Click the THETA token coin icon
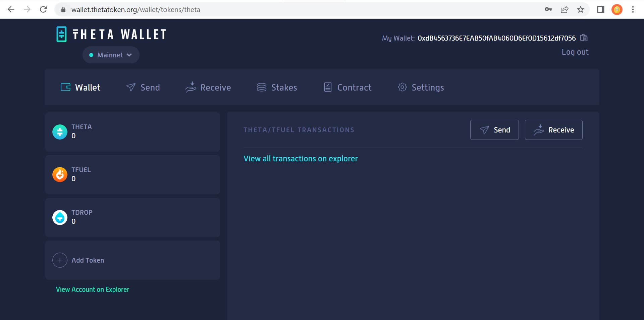This screenshot has width=644, height=320. [60, 132]
